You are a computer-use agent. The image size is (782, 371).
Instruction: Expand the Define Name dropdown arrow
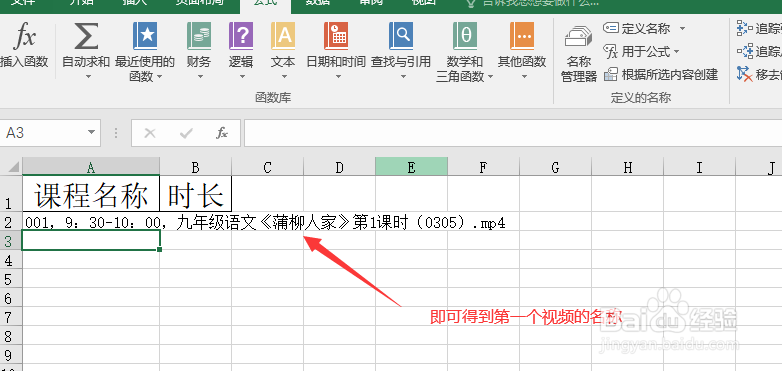tap(682, 28)
